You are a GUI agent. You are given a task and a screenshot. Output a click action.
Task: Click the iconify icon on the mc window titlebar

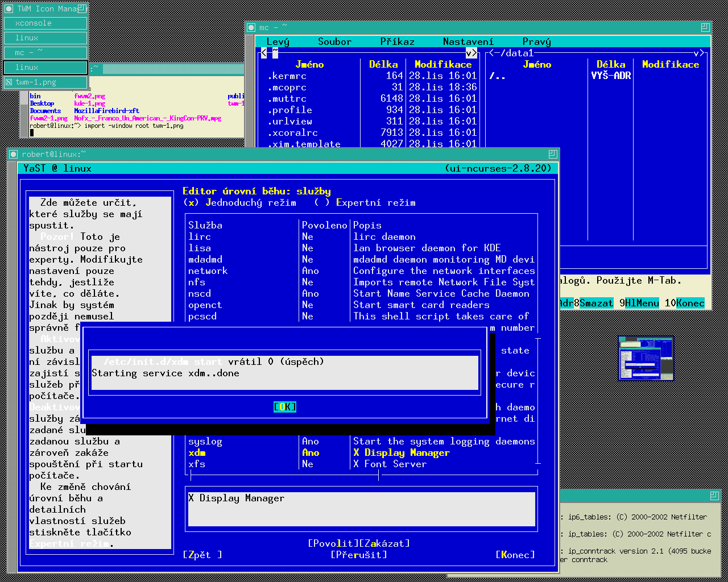click(252, 27)
